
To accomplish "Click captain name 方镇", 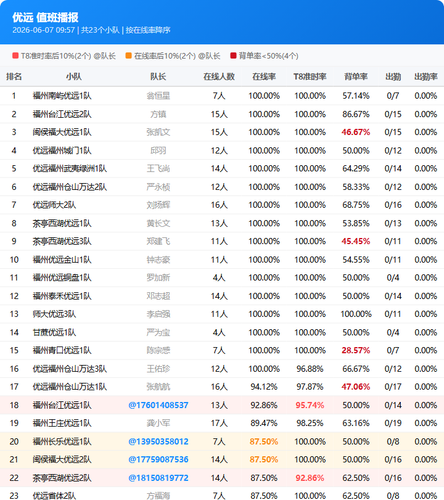I will pos(158,114).
